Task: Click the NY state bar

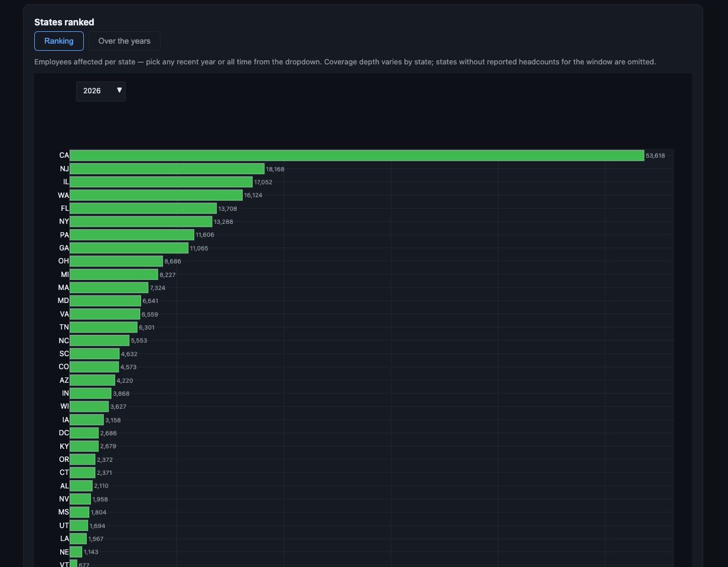Action: click(x=141, y=221)
